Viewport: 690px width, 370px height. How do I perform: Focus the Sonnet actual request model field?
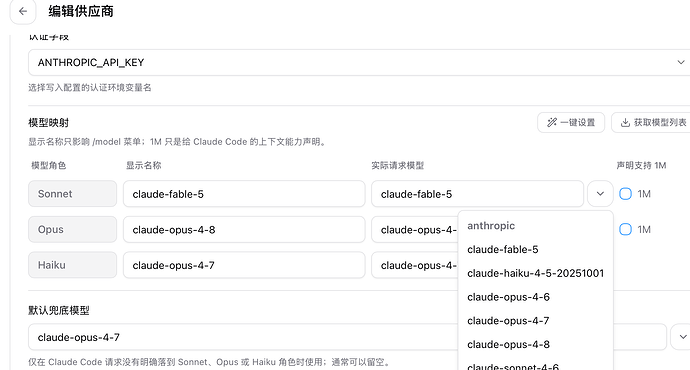(x=477, y=194)
